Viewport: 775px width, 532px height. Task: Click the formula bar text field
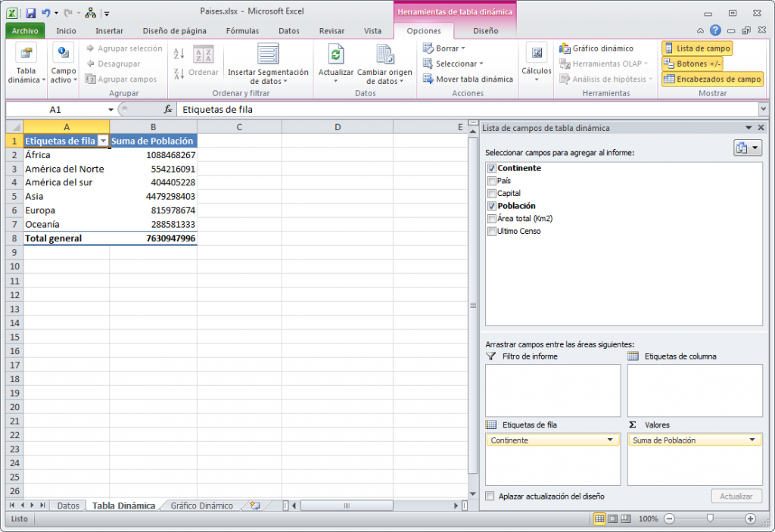coord(467,109)
